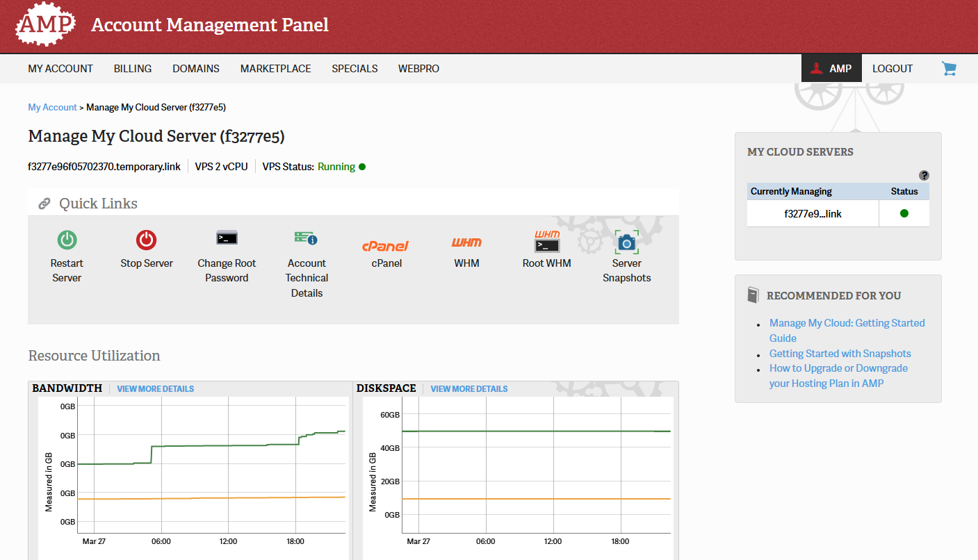Select the AMP button in navigation bar
Screen dimensions: 978x560
pos(831,68)
